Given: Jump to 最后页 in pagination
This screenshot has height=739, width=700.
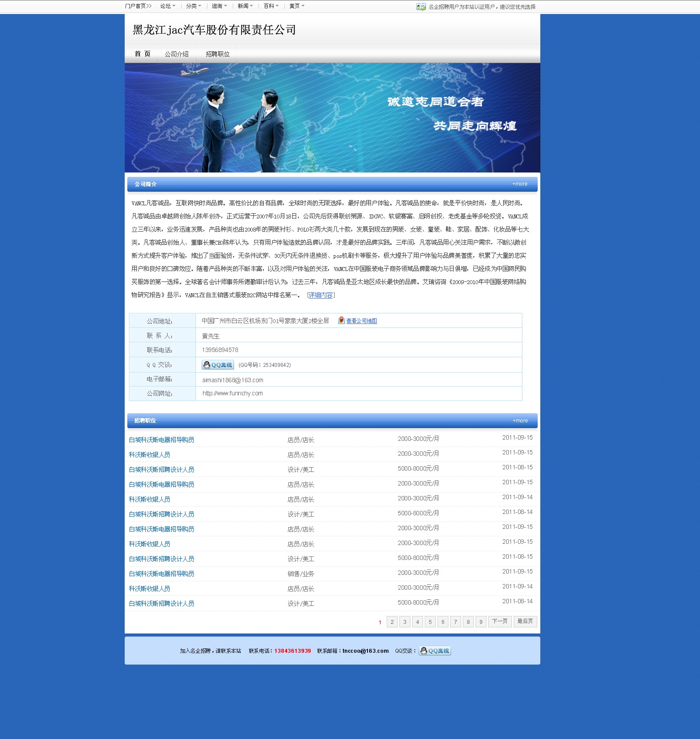Looking at the screenshot, I should (525, 621).
